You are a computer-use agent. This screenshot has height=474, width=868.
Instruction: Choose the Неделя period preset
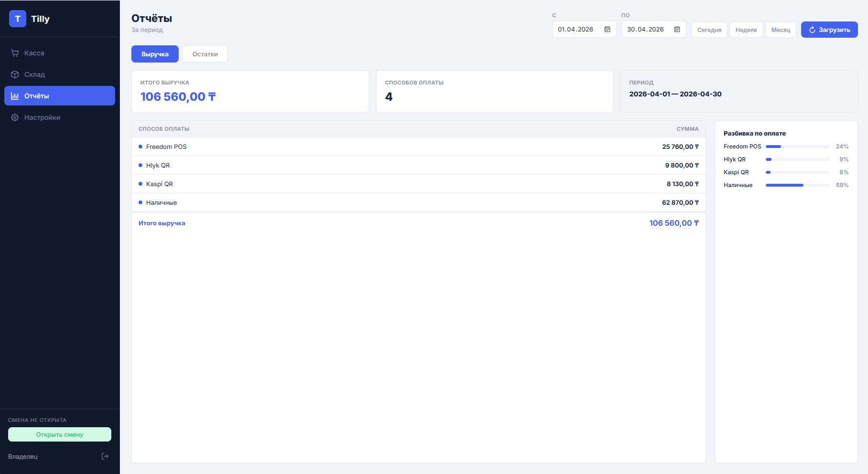746,30
